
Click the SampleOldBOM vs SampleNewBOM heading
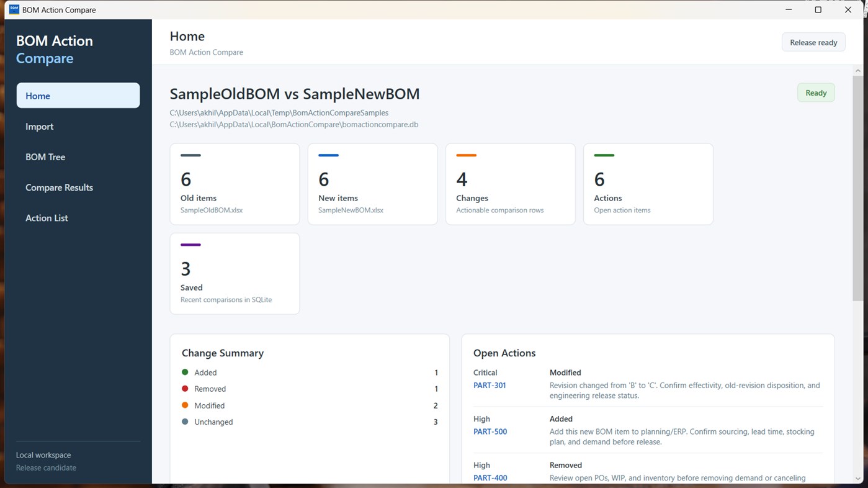(x=295, y=94)
